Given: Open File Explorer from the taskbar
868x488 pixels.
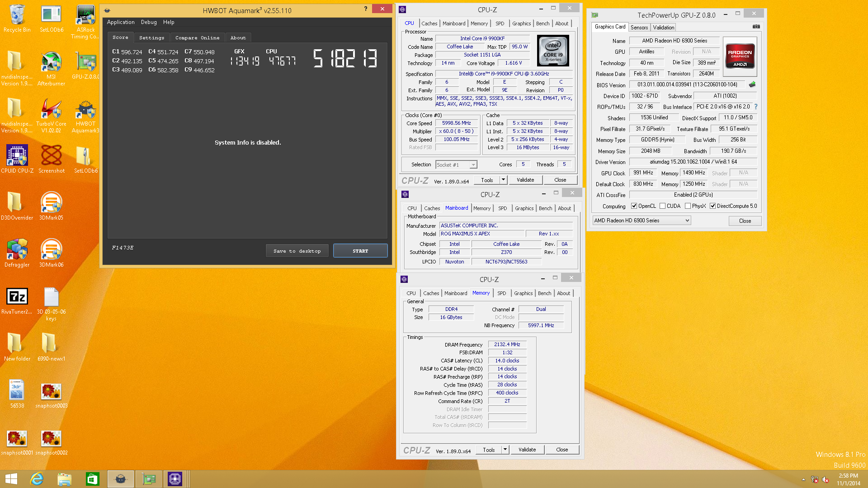Looking at the screenshot, I should (x=65, y=479).
